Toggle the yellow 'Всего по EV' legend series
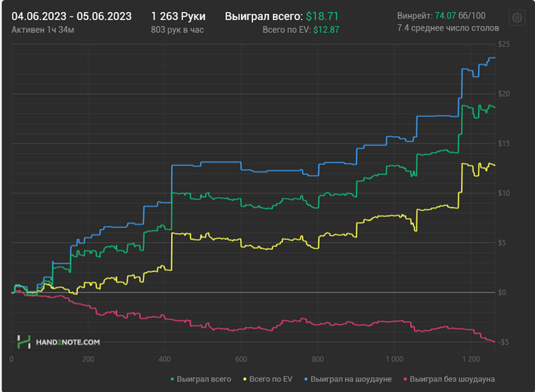Screen dimensions: 535x392 pyautogui.click(x=267, y=379)
